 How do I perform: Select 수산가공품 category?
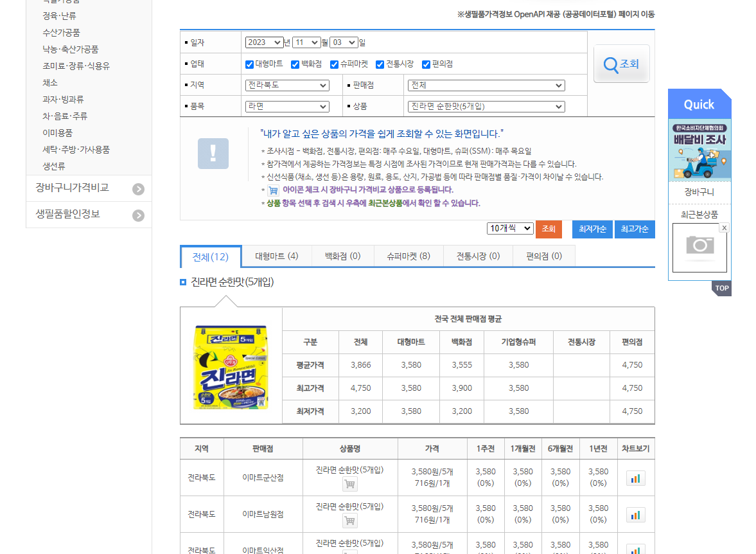coord(61,33)
